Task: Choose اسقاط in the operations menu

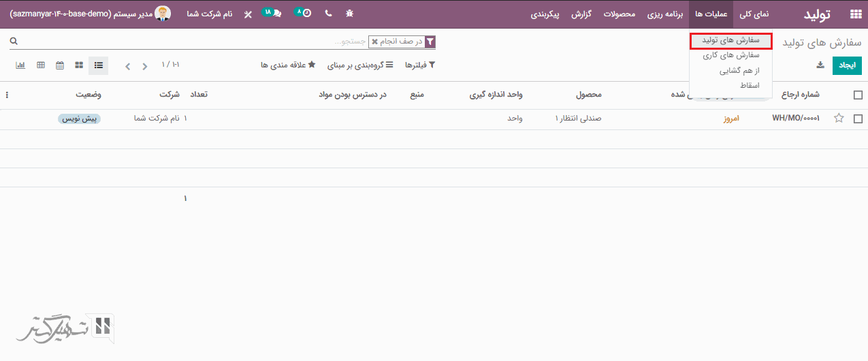Action: point(750,86)
